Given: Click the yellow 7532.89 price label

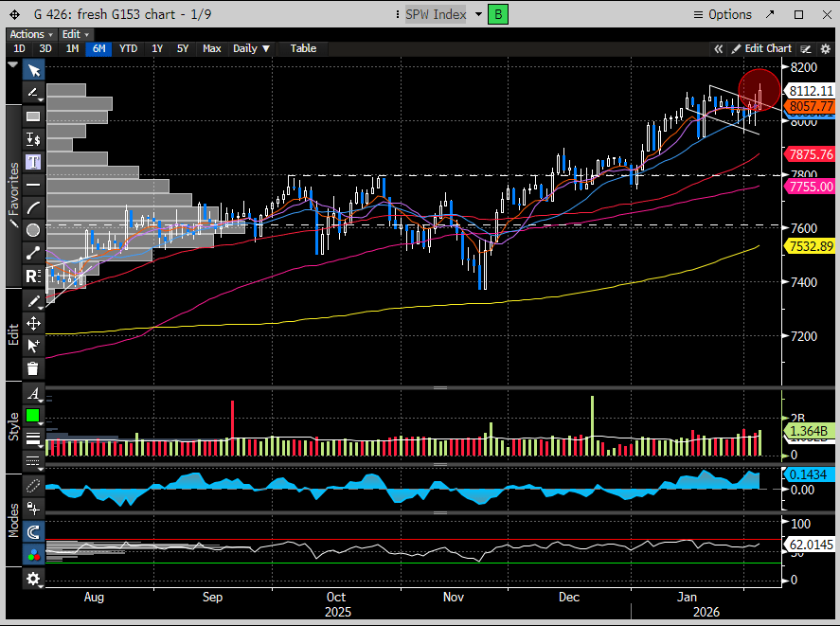Looking at the screenshot, I should click(x=811, y=246).
